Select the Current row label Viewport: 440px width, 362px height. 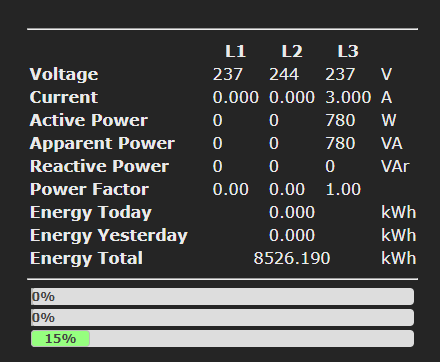tap(64, 97)
